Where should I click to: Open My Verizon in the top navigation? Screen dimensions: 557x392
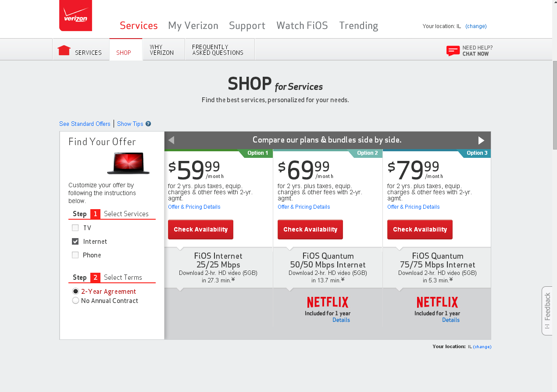point(193,26)
